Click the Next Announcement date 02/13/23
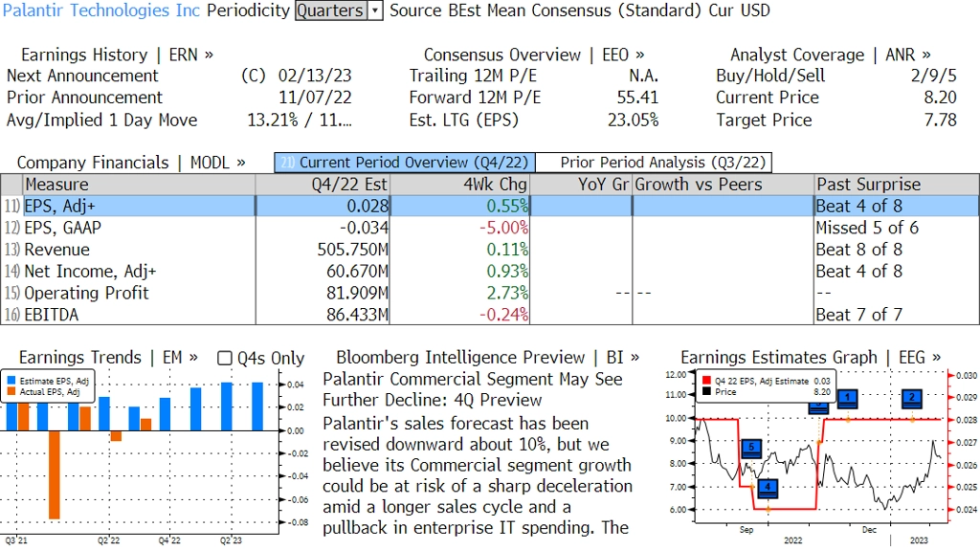Image resolution: width=980 pixels, height=549 pixels. [314, 76]
